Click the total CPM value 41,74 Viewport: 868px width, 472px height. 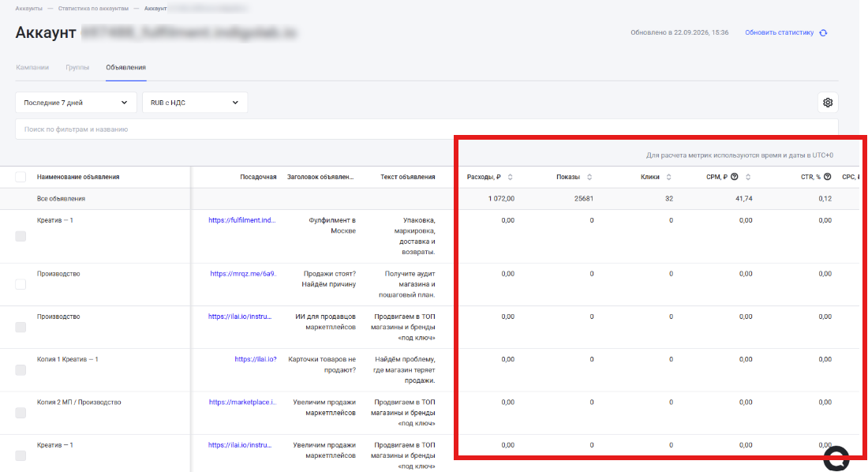(x=744, y=198)
